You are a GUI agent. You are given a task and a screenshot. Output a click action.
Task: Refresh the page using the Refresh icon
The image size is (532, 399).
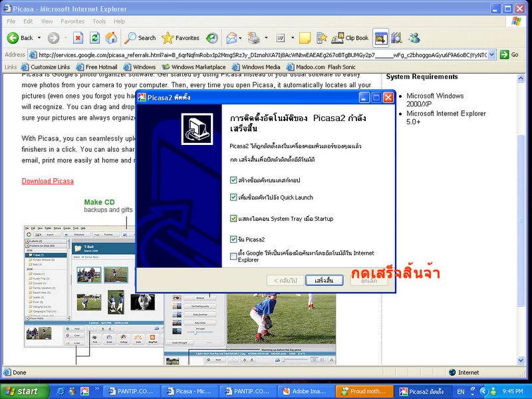pos(94,38)
